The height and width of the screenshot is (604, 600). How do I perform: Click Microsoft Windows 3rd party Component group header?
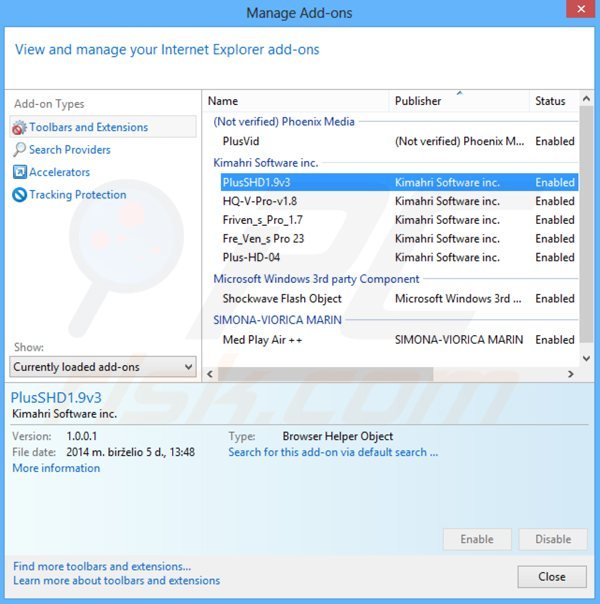(x=316, y=279)
